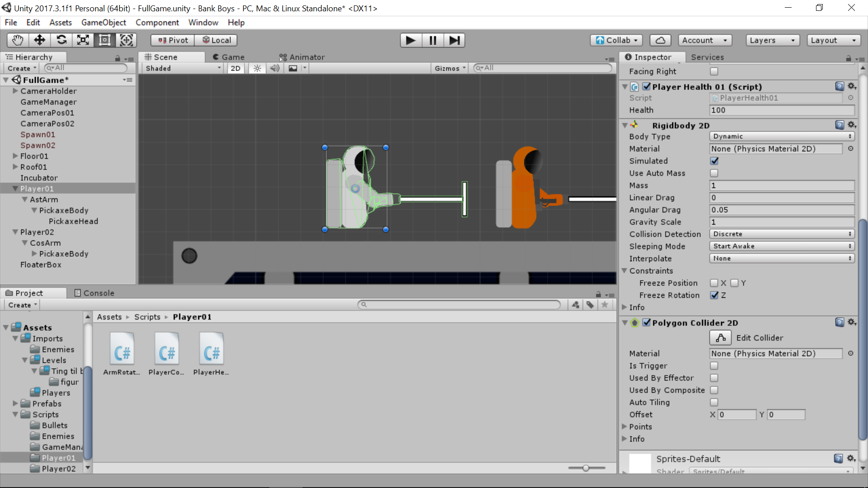Select the PlayerHe script file
The height and width of the screenshot is (488, 868).
(x=211, y=354)
